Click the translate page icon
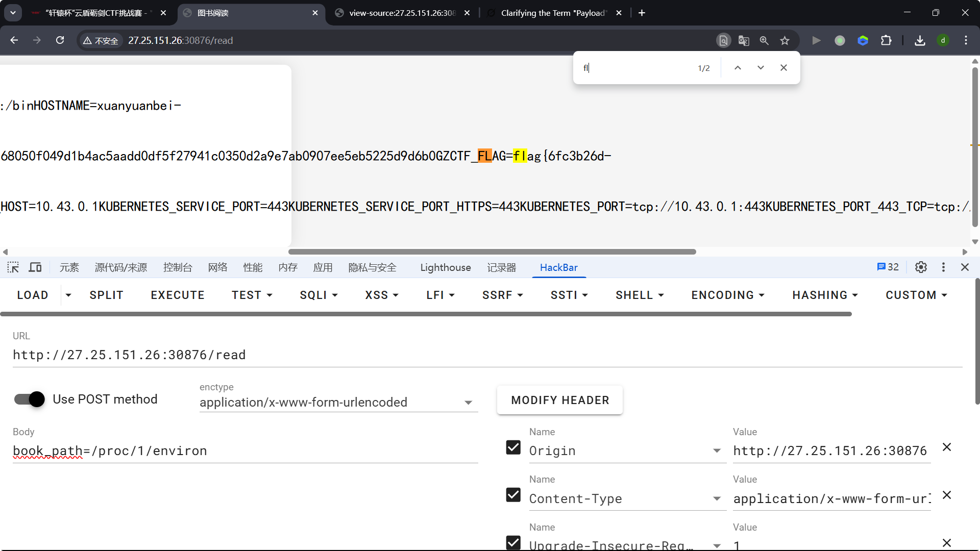Image resolution: width=980 pixels, height=551 pixels. (744, 41)
